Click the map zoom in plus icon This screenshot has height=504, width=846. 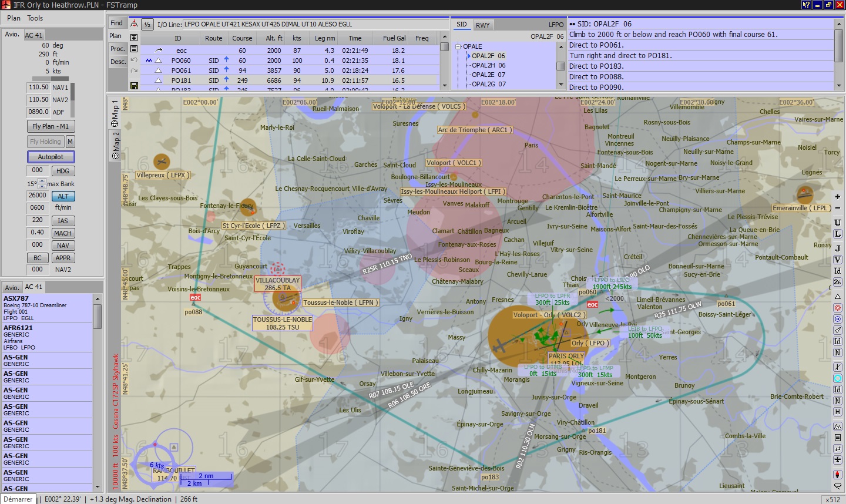(x=838, y=197)
